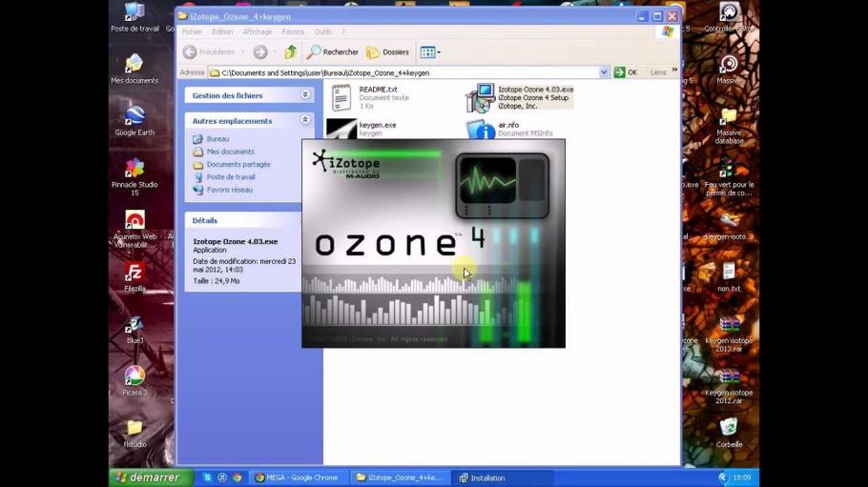Click Skype quick launch icon
Viewport: 868px width, 487px height.
208,477
